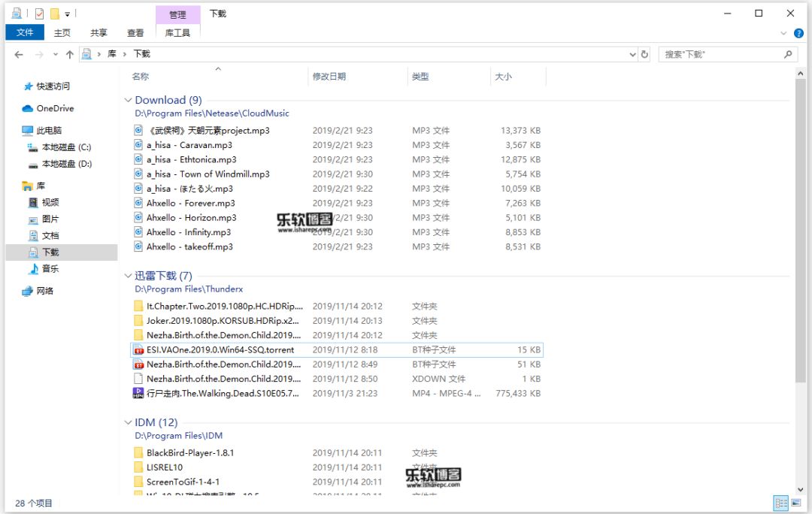812x514 pixels.
Task: Click the back navigation arrow
Action: pyautogui.click(x=19, y=54)
